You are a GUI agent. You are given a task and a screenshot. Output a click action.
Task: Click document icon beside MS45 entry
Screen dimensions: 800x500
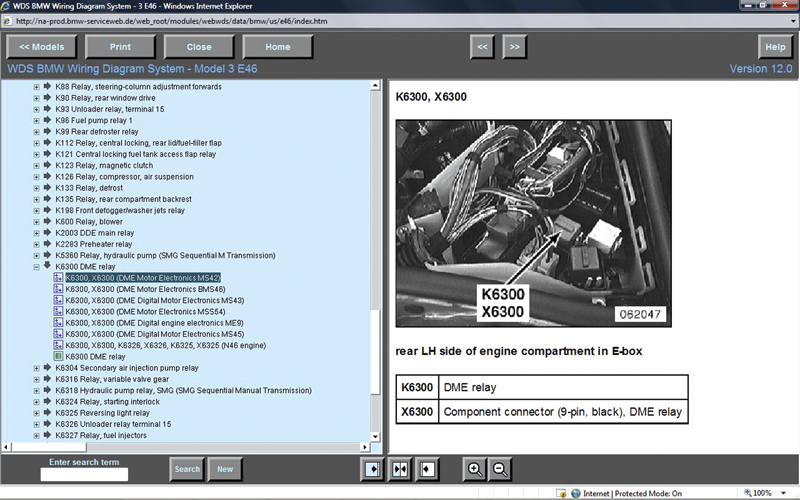[x=58, y=334]
